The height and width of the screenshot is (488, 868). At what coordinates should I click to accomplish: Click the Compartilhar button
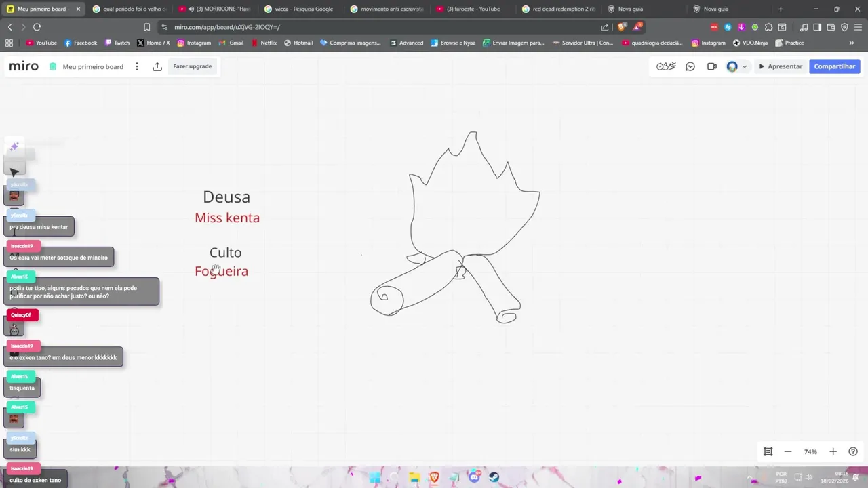834,66
